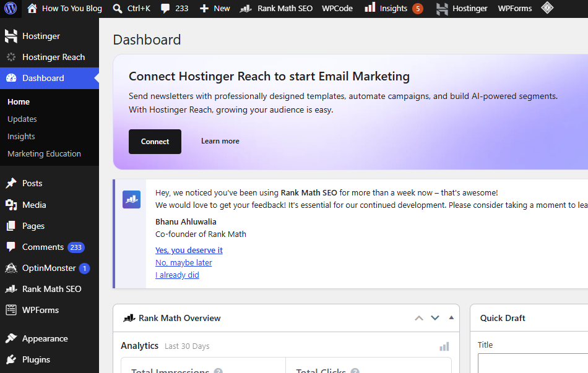Click the Pages icon in the sidebar
This screenshot has height=373, width=588.
coord(11,226)
